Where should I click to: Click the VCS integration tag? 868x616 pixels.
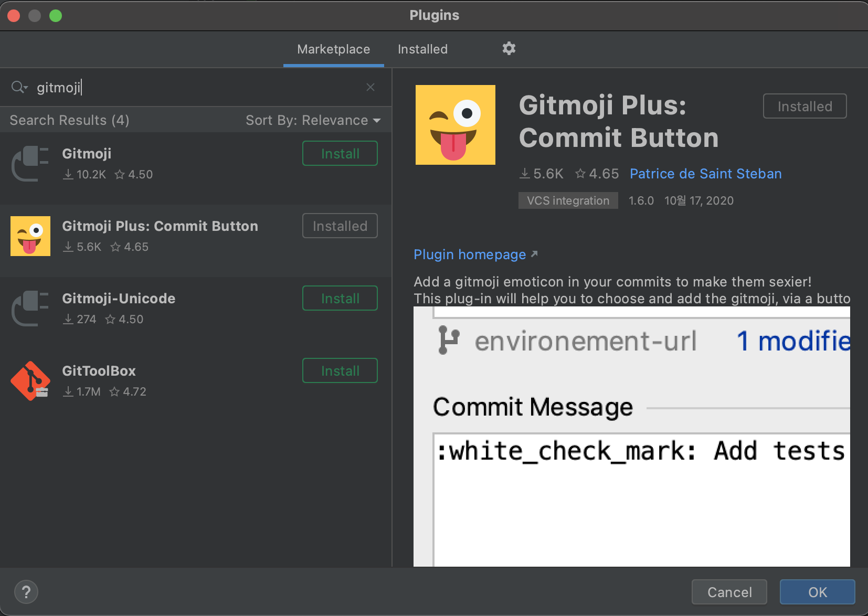coord(568,200)
